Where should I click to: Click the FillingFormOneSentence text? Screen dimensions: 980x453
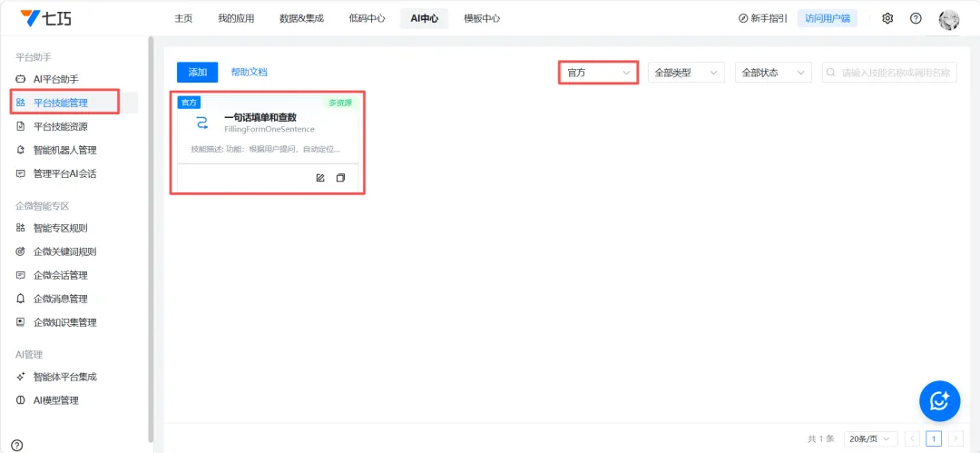269,130
